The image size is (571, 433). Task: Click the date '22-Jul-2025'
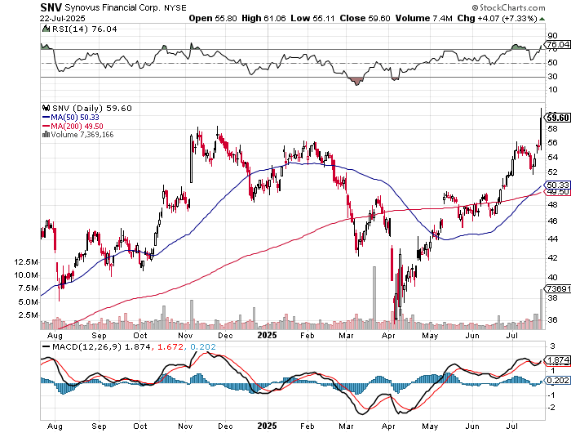point(63,18)
